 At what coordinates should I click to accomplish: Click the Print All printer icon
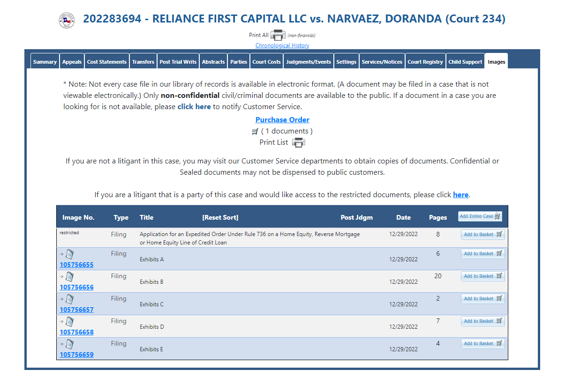[278, 35]
